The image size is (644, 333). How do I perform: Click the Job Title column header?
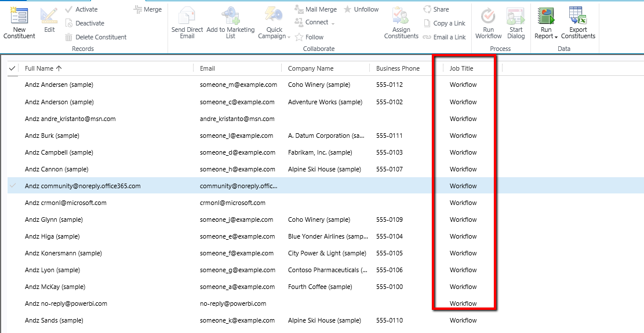pos(461,68)
